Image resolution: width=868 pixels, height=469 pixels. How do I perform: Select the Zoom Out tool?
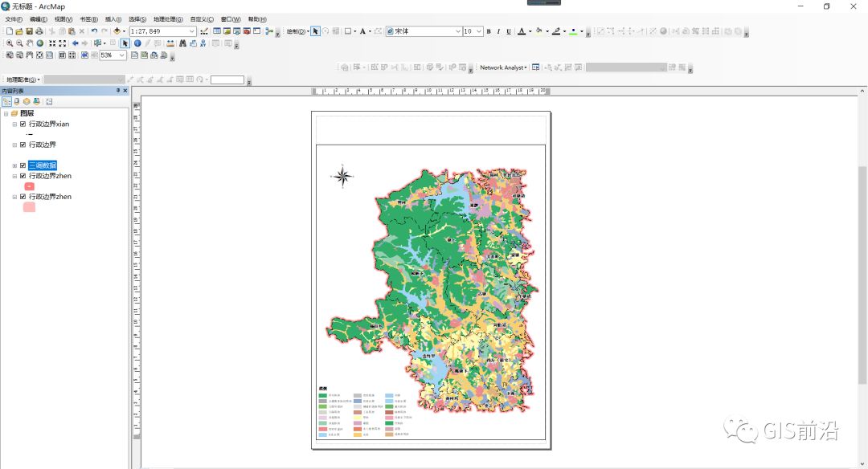pos(19,43)
